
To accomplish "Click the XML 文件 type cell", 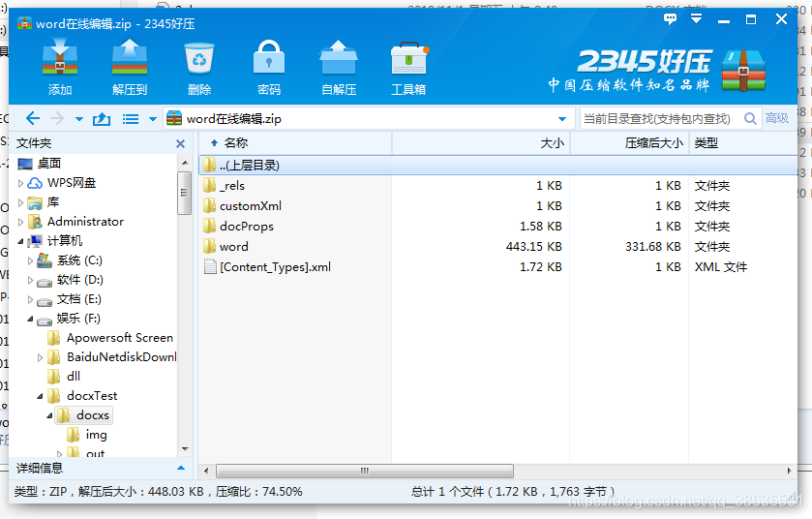I will [721, 266].
